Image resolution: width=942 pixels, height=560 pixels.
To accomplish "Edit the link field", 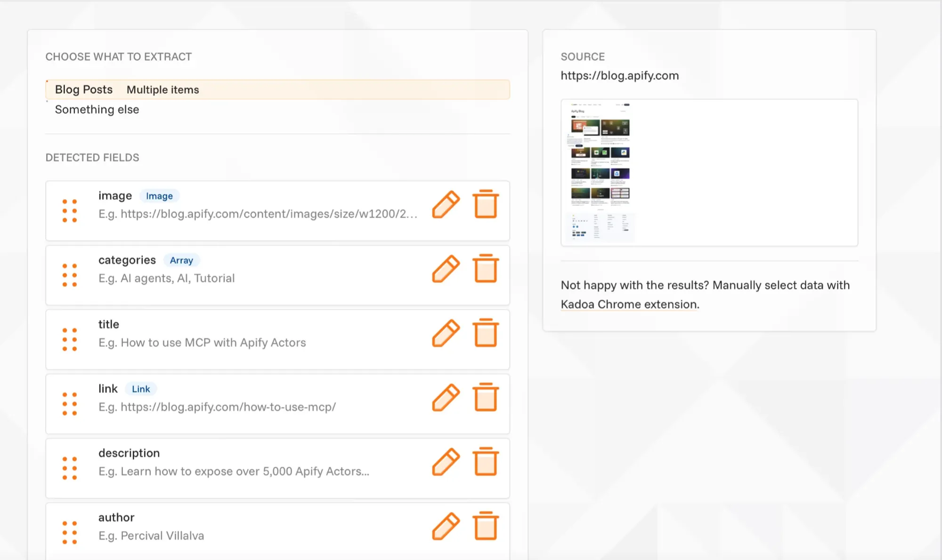I will (446, 397).
